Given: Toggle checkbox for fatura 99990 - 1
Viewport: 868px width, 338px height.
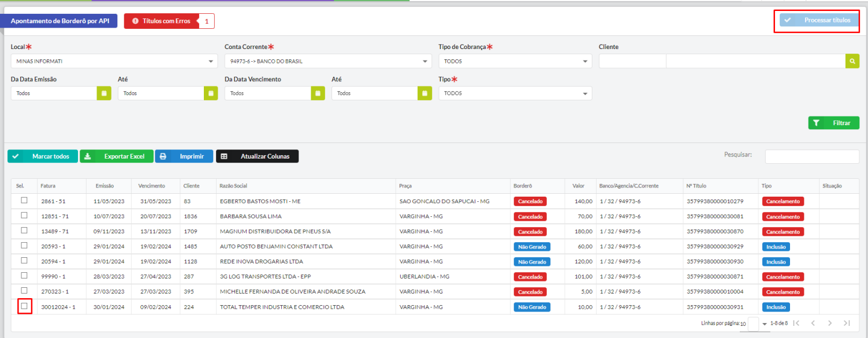Looking at the screenshot, I should tap(24, 276).
